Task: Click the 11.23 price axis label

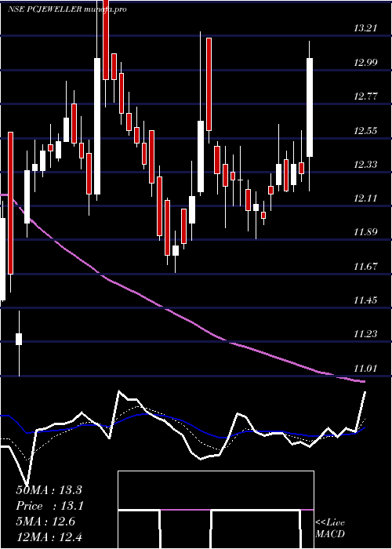Action: coord(365,334)
